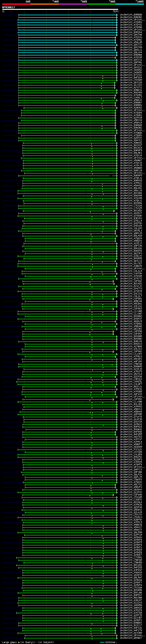Screen dimensions: 146x644
Task: Select the UniRef100_O64899 hit label
Action: 131,447
